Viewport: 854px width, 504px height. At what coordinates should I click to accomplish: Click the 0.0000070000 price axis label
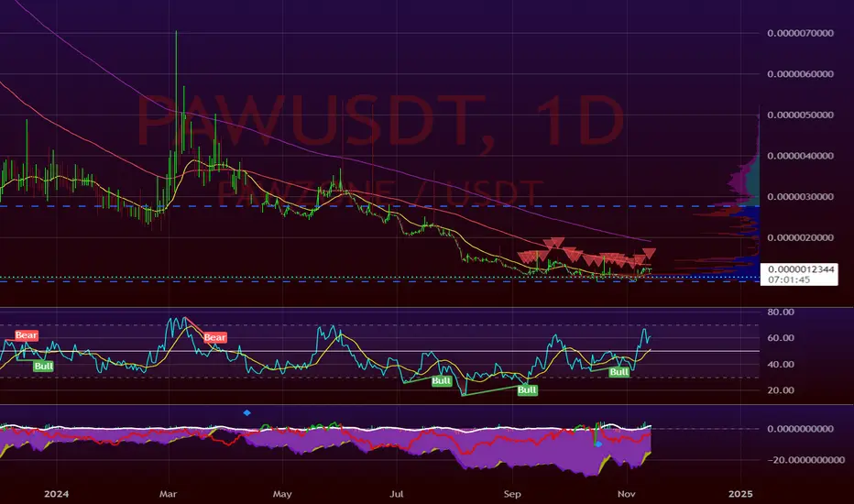[800, 33]
